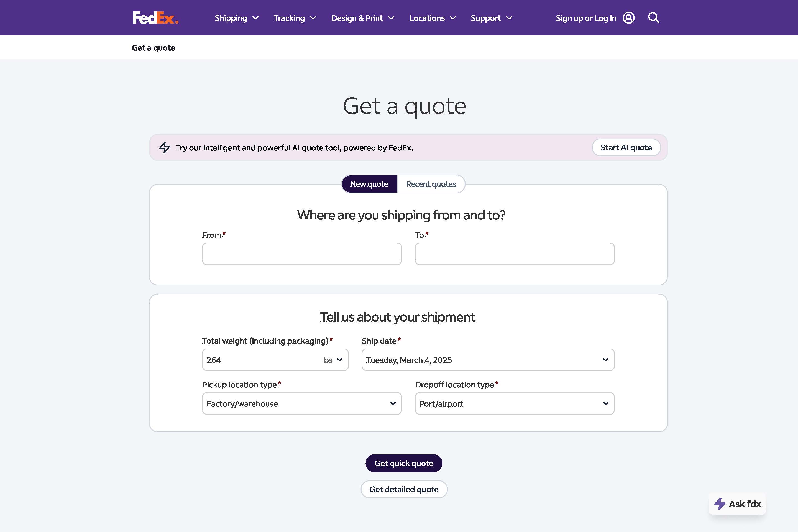Open the lbs weight unit dropdown
Image resolution: width=798 pixels, height=532 pixels.
[x=333, y=360]
